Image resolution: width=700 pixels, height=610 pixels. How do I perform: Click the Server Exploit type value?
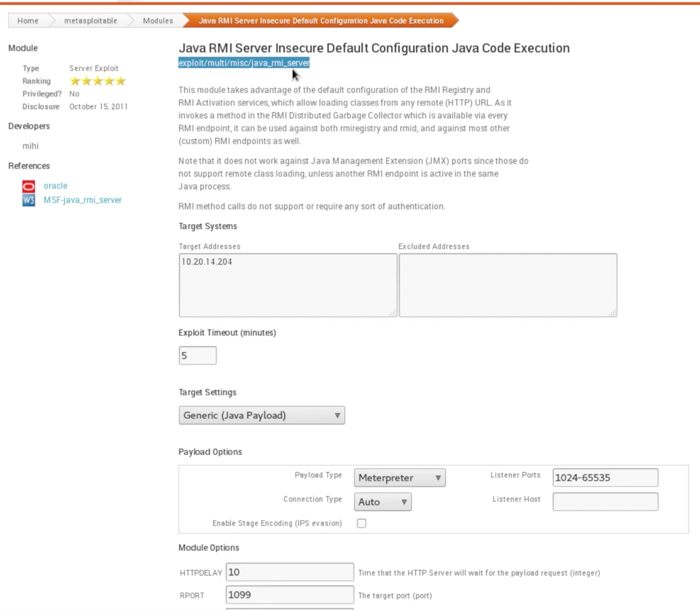[x=94, y=68]
